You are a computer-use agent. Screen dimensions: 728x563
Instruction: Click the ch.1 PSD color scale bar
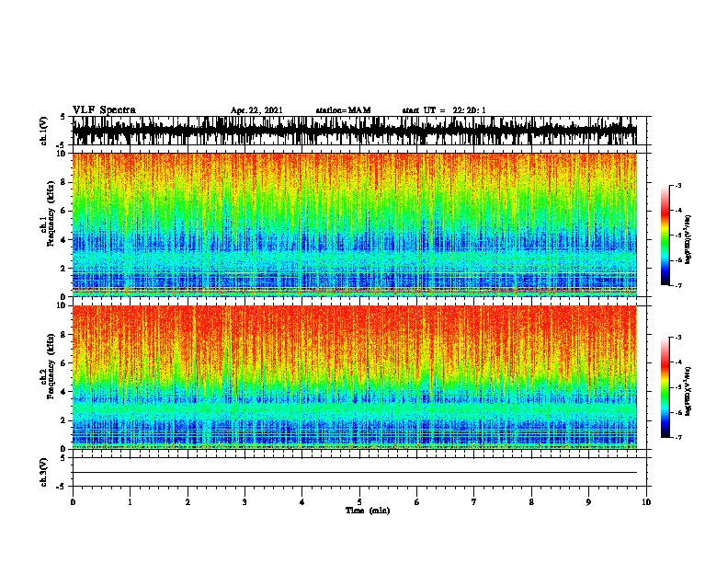(665, 236)
